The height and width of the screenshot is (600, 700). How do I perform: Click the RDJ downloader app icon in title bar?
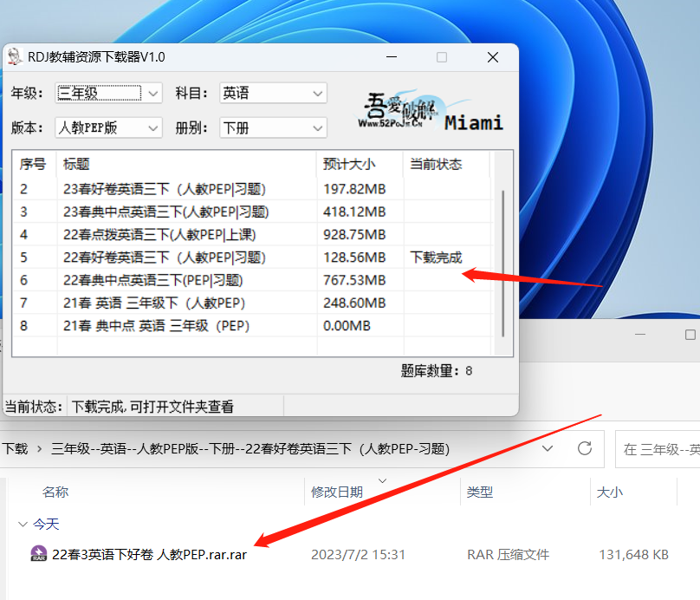point(16,56)
